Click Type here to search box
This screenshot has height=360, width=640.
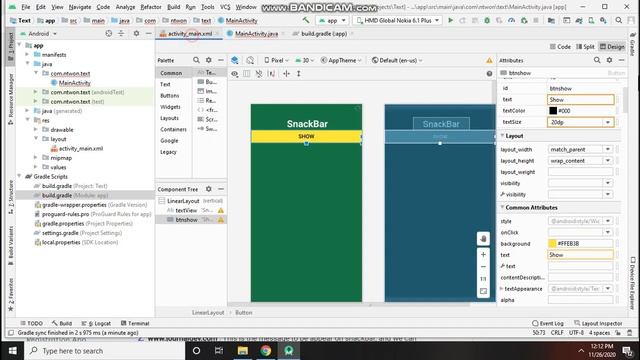point(105,351)
